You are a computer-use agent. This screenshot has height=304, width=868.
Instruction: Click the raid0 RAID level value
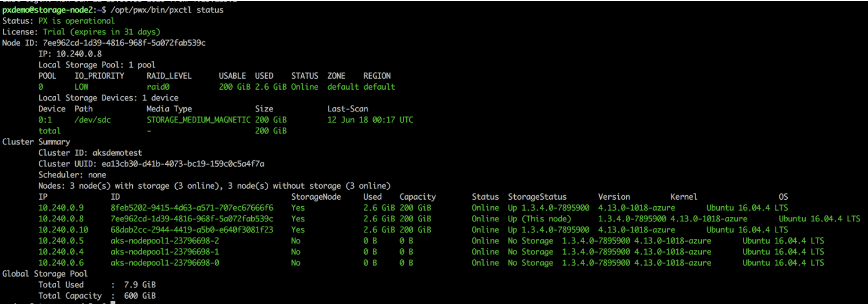click(x=158, y=87)
